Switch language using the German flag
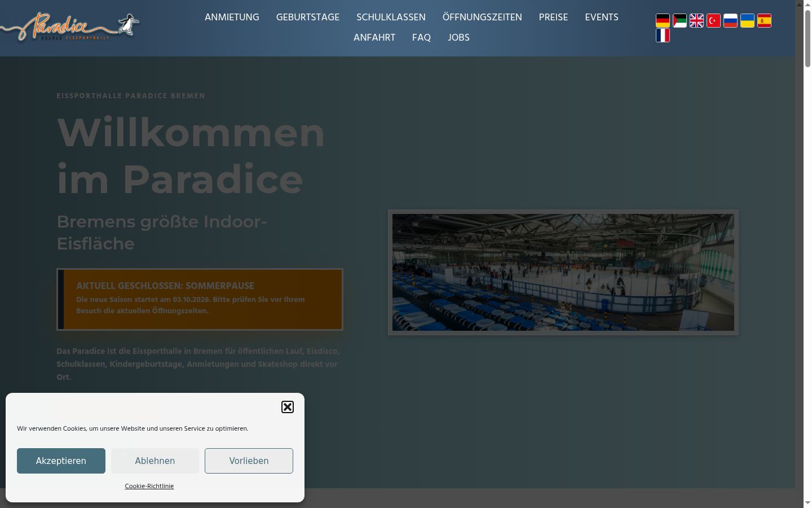This screenshot has height=508, width=812. tap(663, 21)
